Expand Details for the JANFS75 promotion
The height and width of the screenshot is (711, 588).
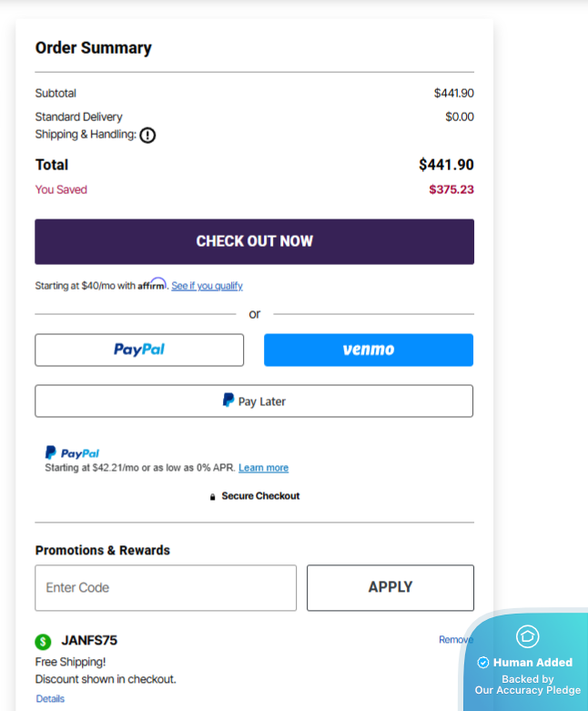(x=50, y=699)
